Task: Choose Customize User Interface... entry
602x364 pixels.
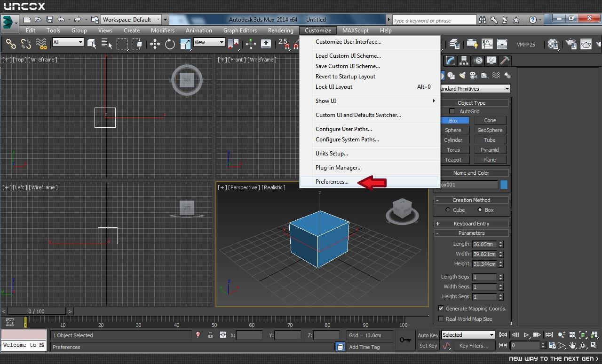Action: pyautogui.click(x=370, y=42)
